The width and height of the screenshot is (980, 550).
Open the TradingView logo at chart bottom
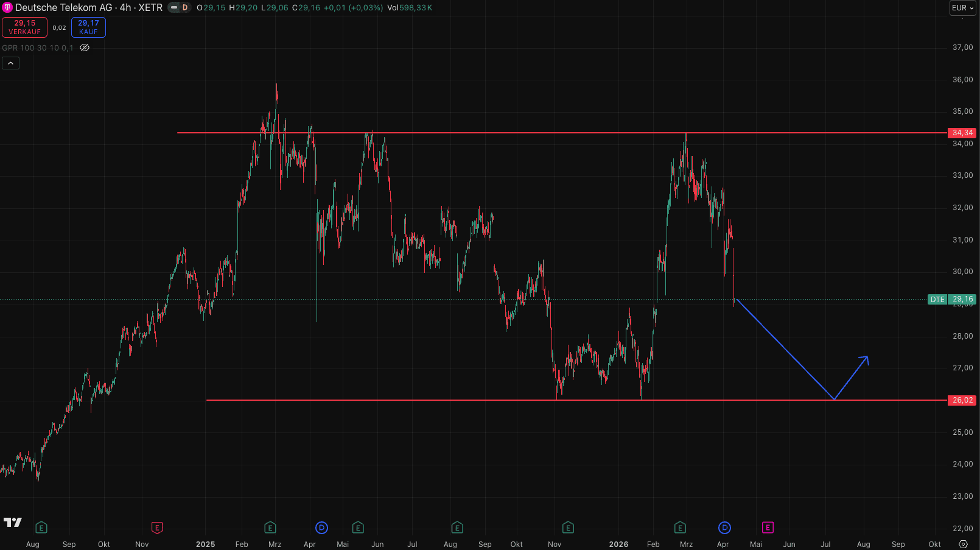(x=13, y=522)
